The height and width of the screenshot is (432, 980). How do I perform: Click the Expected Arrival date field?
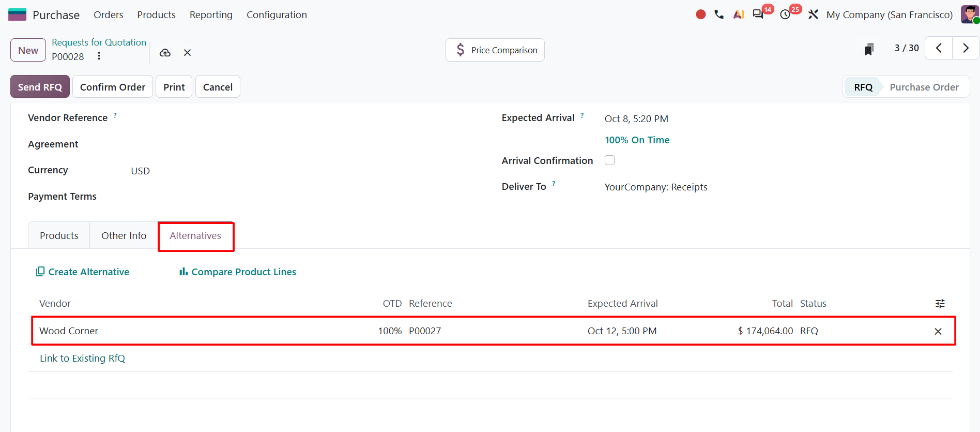(x=636, y=118)
